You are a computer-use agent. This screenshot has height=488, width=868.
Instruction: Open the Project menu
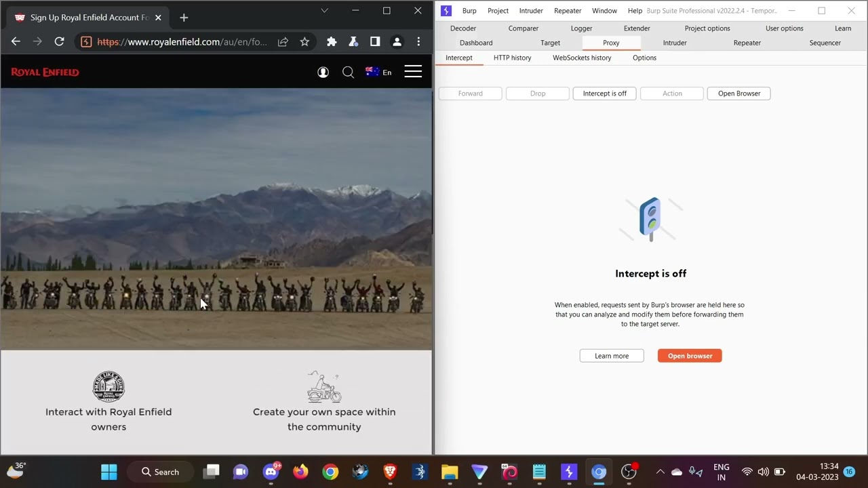(x=498, y=11)
